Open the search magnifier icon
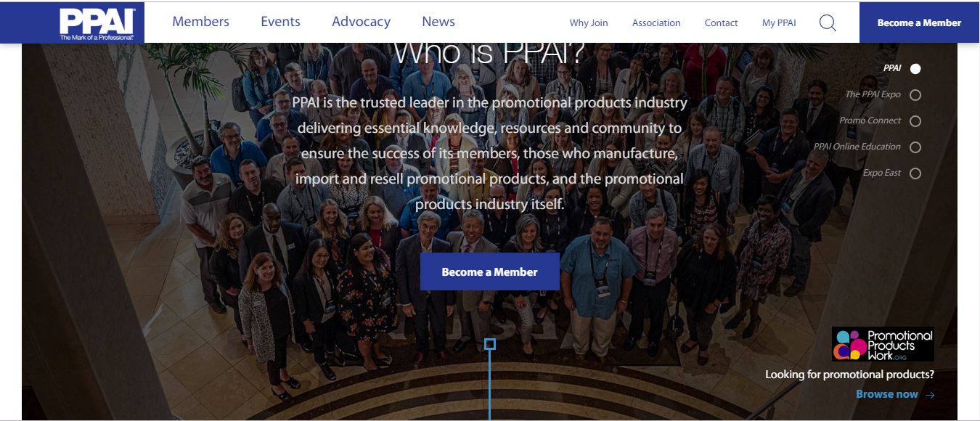The width and height of the screenshot is (980, 421). click(828, 23)
